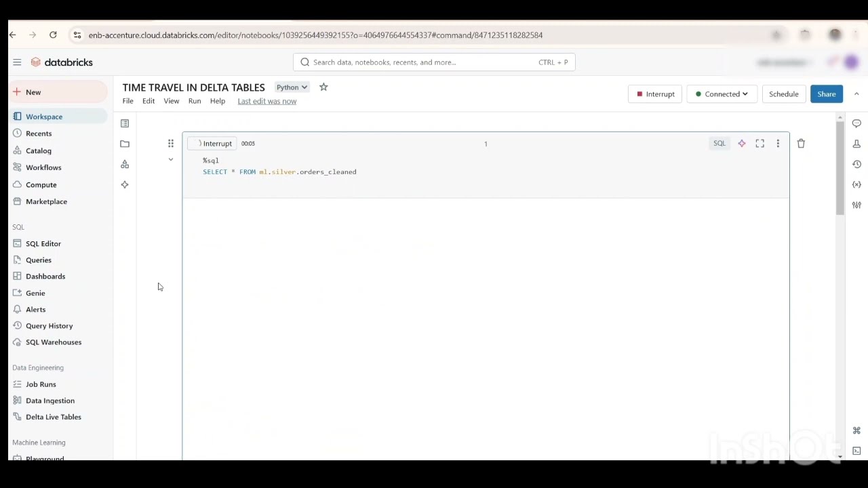Click the Compute cloud icon
Screen dimensions: 868x488
pyautogui.click(x=18, y=184)
